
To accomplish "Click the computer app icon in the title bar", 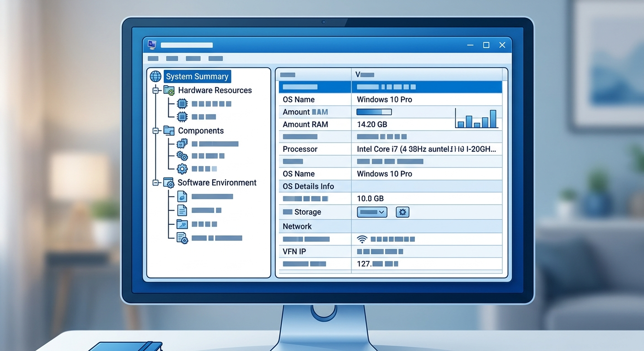I will (x=152, y=45).
